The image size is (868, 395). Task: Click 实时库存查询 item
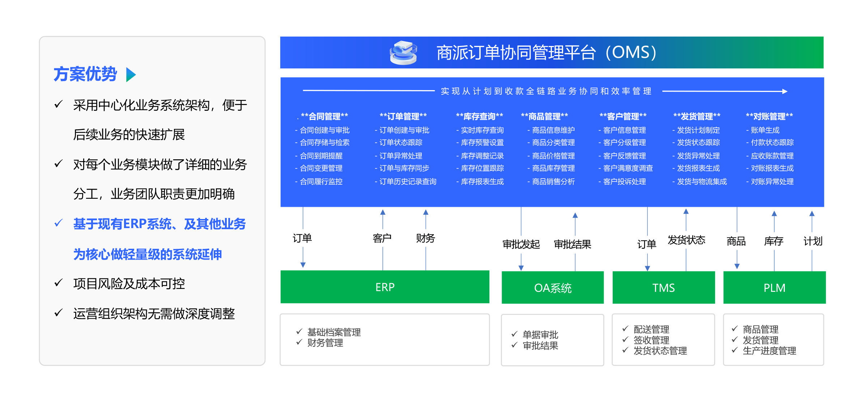(480, 130)
